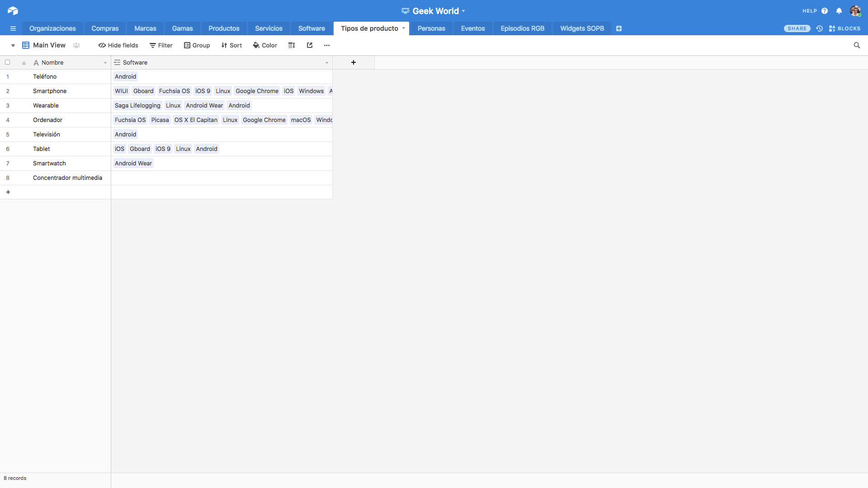Open the Tipos de producto tab dropdown

404,28
